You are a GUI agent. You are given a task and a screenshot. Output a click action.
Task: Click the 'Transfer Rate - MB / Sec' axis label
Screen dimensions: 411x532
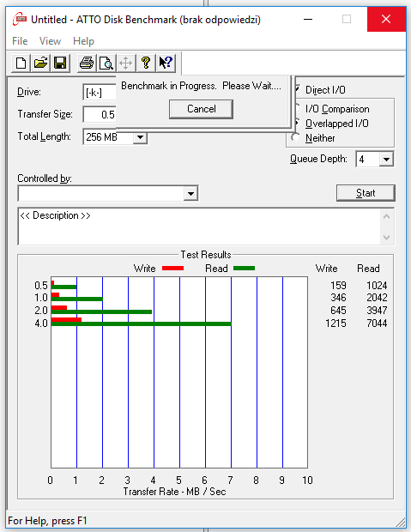click(174, 492)
